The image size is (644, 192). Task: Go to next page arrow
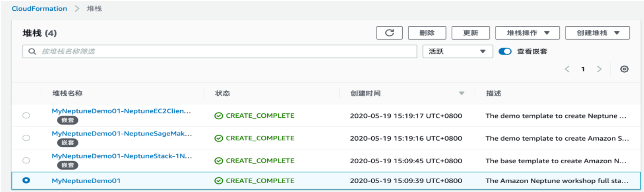coord(599,69)
